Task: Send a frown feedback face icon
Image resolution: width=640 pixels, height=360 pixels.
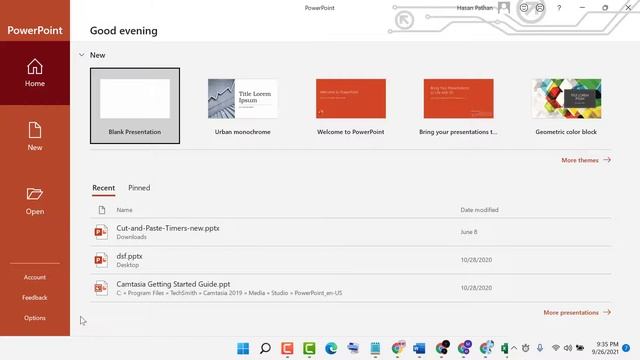Action: pyautogui.click(x=540, y=8)
